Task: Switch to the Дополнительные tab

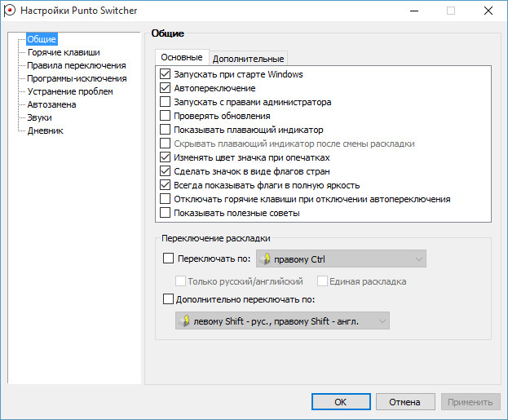Action: click(249, 59)
